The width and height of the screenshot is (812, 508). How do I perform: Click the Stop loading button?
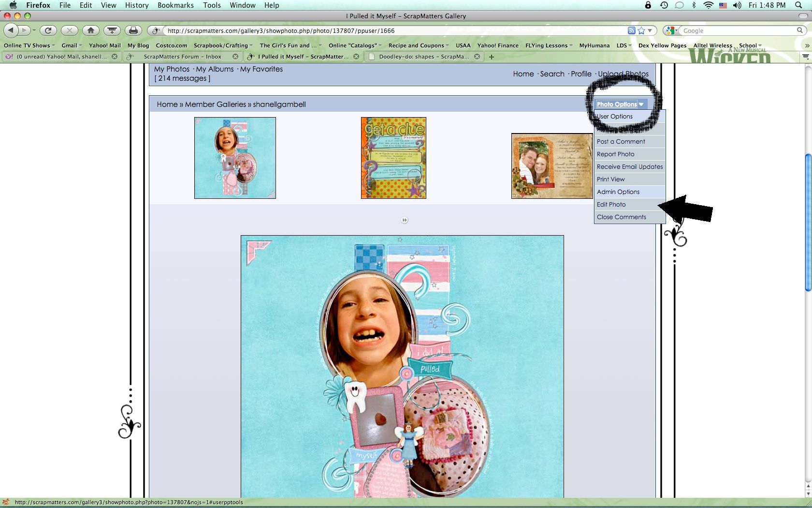coord(69,30)
